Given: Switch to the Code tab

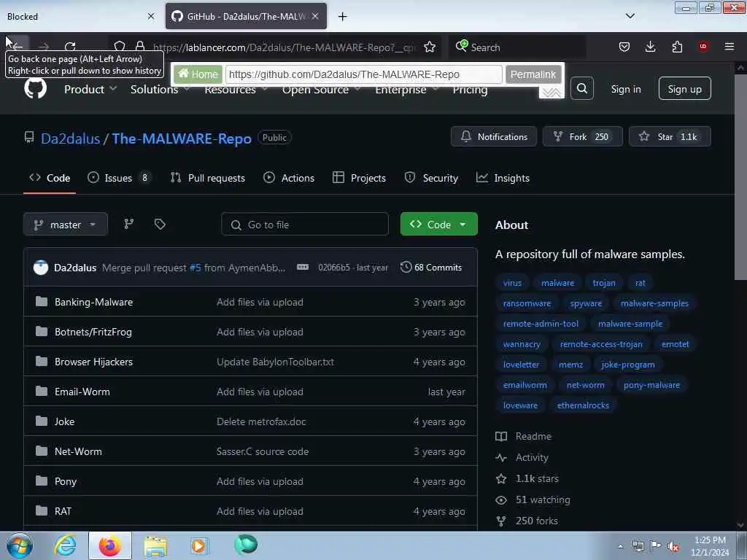Looking at the screenshot, I should click(x=50, y=178).
